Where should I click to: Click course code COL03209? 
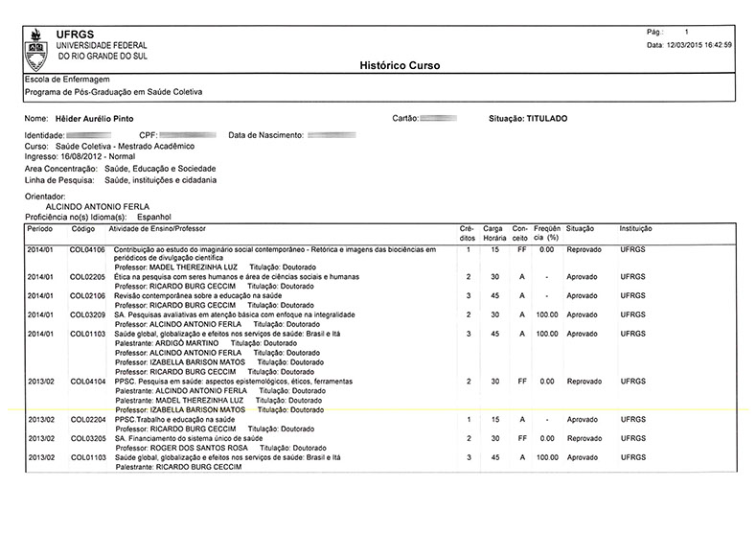pyautogui.click(x=87, y=314)
